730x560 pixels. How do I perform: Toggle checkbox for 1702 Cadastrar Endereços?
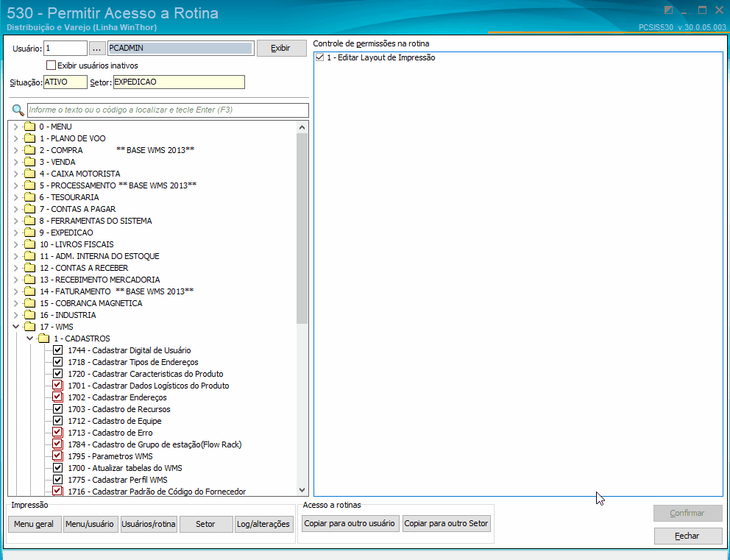(x=57, y=397)
